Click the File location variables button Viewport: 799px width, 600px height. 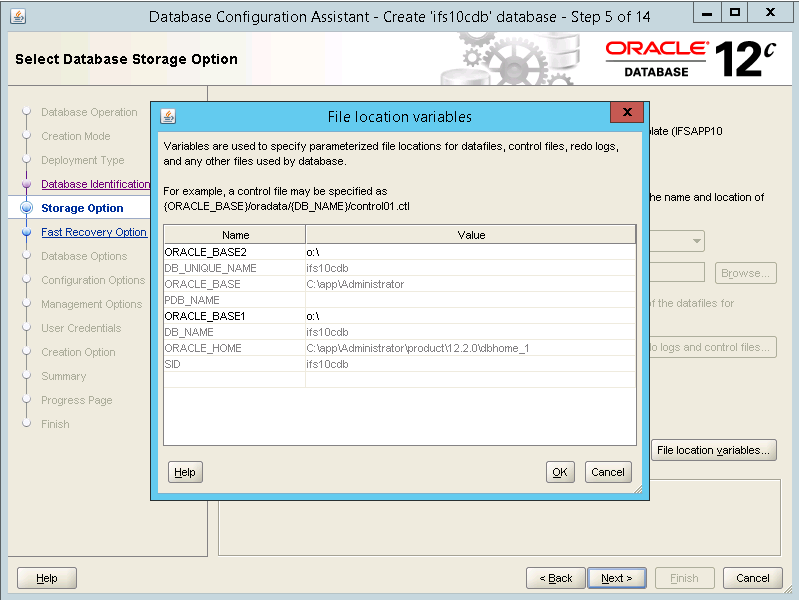[x=714, y=450]
